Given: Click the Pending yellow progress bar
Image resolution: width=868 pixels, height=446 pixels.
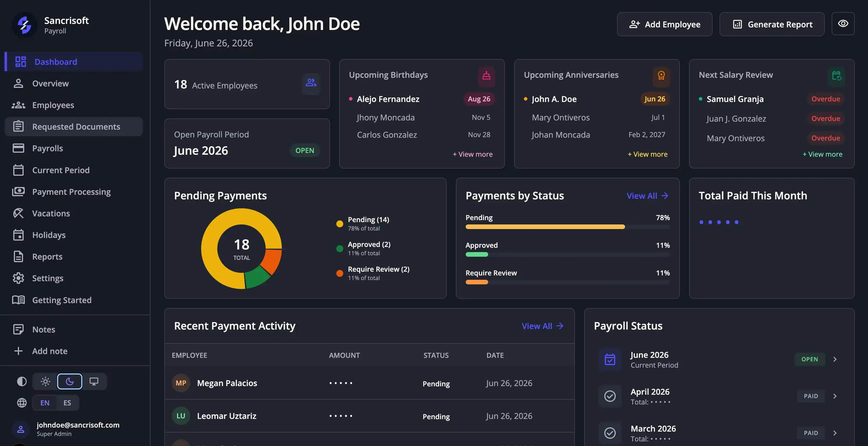Looking at the screenshot, I should 545,227.
